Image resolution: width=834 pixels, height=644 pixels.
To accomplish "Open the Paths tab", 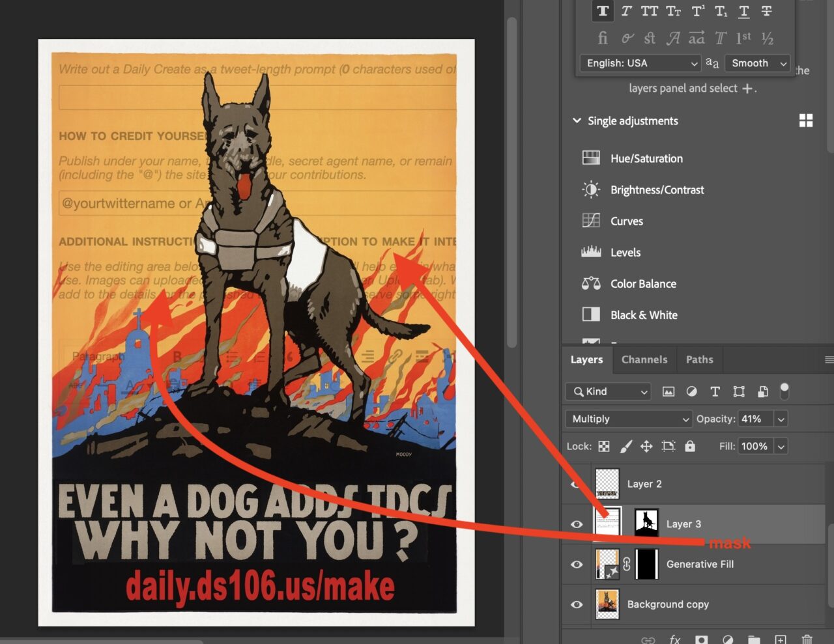I will coord(699,359).
